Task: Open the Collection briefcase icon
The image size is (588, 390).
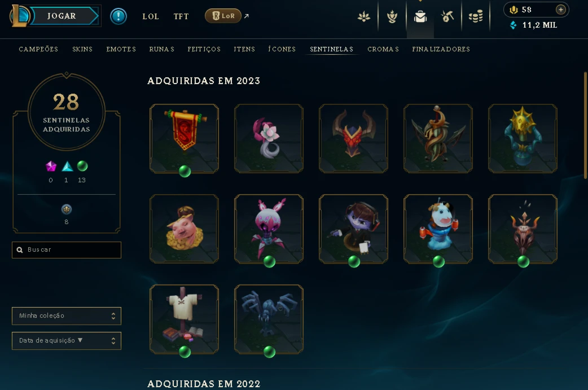Action: click(420, 16)
